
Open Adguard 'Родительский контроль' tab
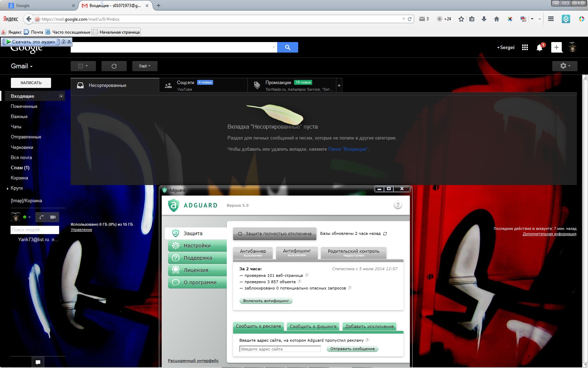[353, 253]
